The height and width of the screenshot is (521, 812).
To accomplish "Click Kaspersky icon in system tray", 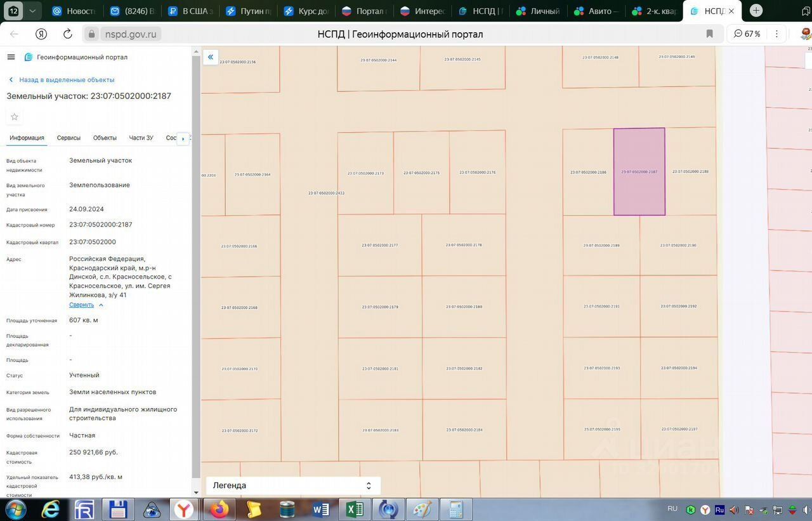I will pyautogui.click(x=691, y=510).
